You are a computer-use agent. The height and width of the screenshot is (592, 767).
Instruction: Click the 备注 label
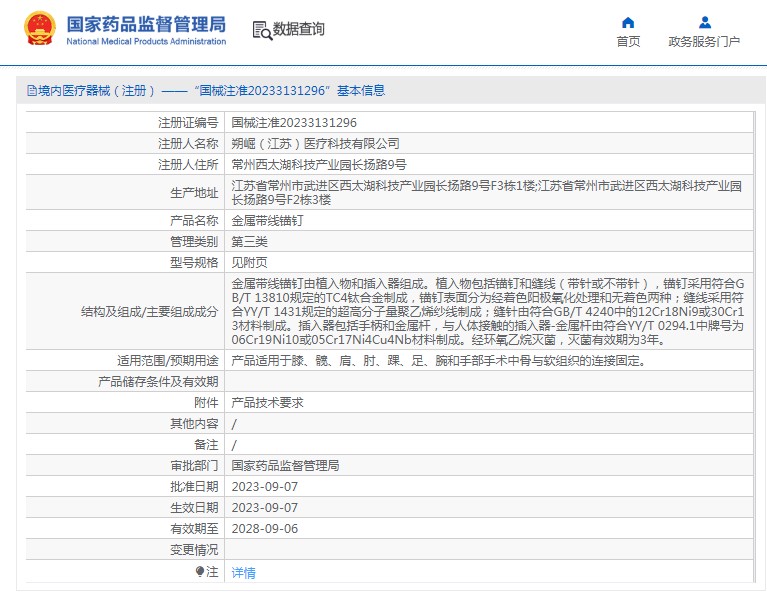tap(206, 445)
